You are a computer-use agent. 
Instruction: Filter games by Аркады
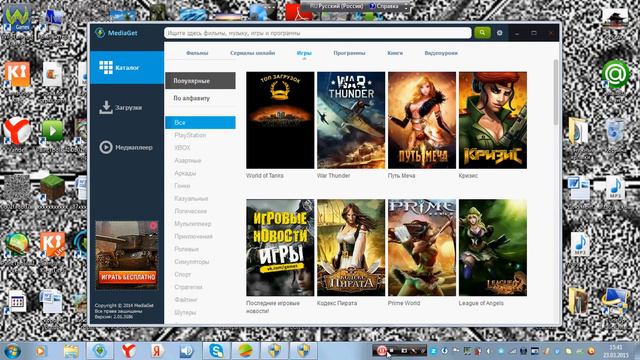pyautogui.click(x=185, y=173)
